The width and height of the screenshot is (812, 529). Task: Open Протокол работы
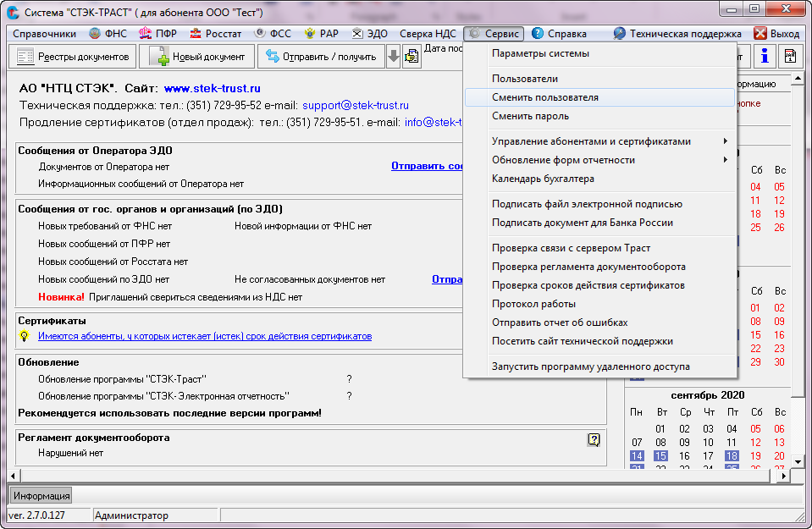[600, 304]
